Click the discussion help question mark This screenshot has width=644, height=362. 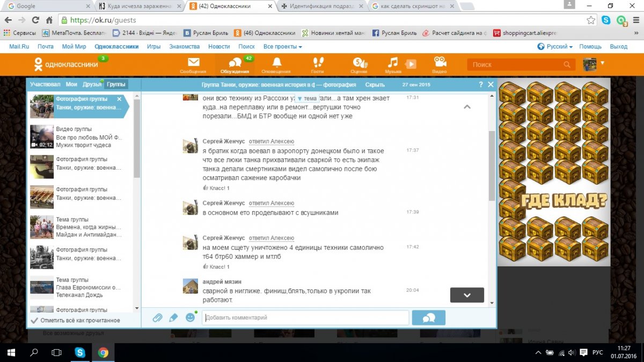481,85
